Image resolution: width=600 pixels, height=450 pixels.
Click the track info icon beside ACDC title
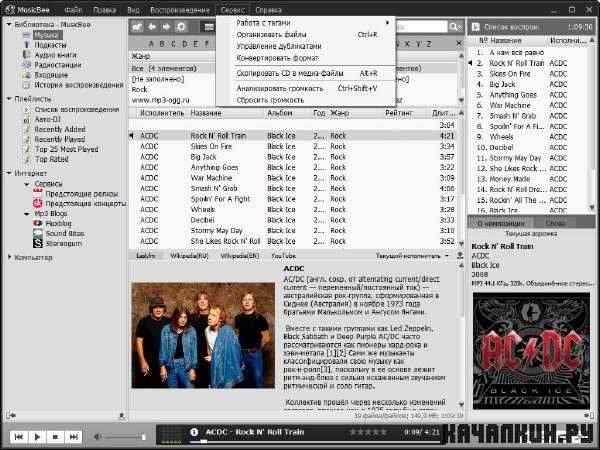pos(194,432)
